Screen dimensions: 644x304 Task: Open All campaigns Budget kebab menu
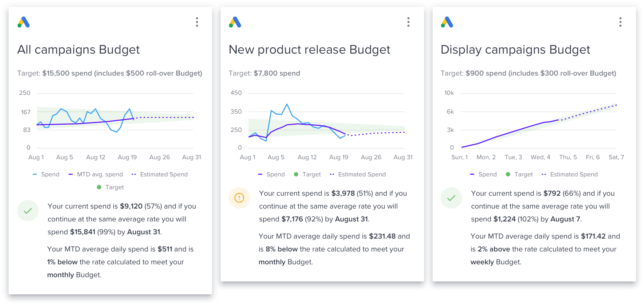click(197, 22)
